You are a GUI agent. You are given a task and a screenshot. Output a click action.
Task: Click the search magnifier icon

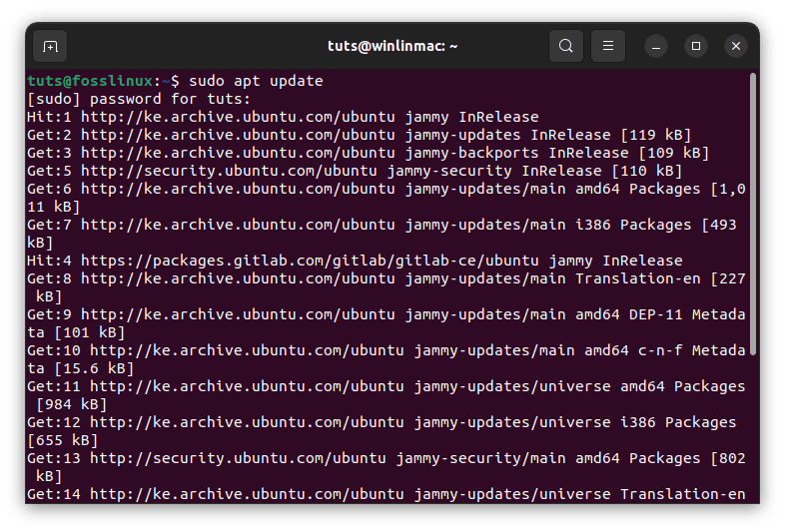566,46
